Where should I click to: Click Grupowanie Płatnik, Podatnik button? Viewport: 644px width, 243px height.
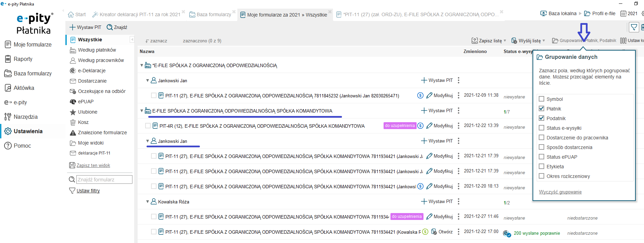(x=584, y=41)
